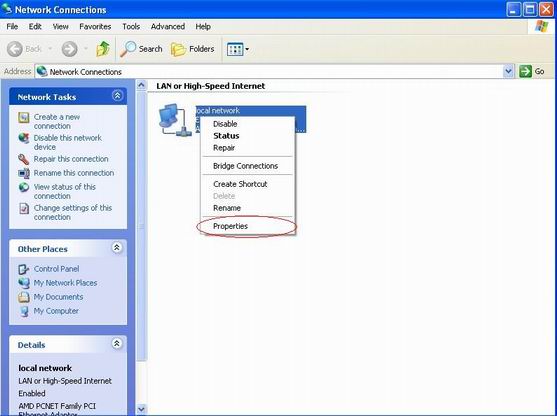
Task: Collapse the Network Tasks panel
Action: point(117,96)
